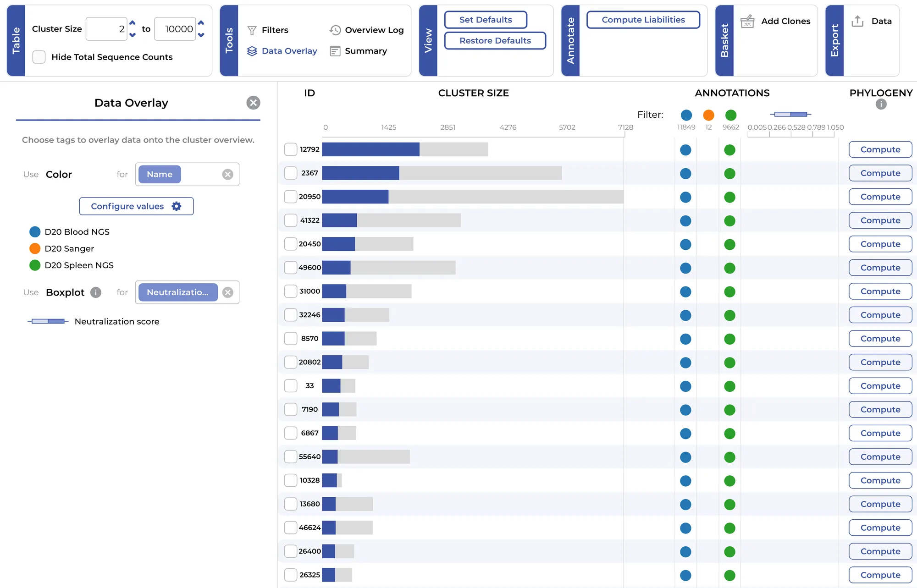The image size is (917, 588).
Task: Open the Color tag selector field
Action: click(x=187, y=174)
